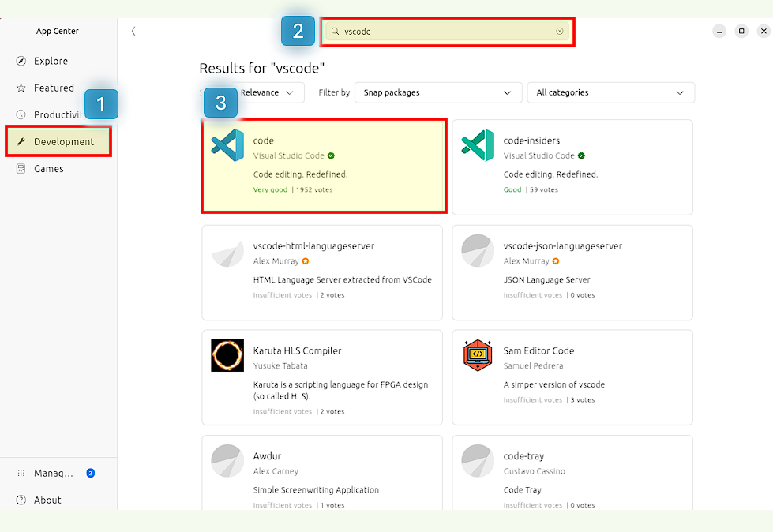Click star badge next to vscode-html Alex Murray
This screenshot has height=532, width=773.
point(306,261)
